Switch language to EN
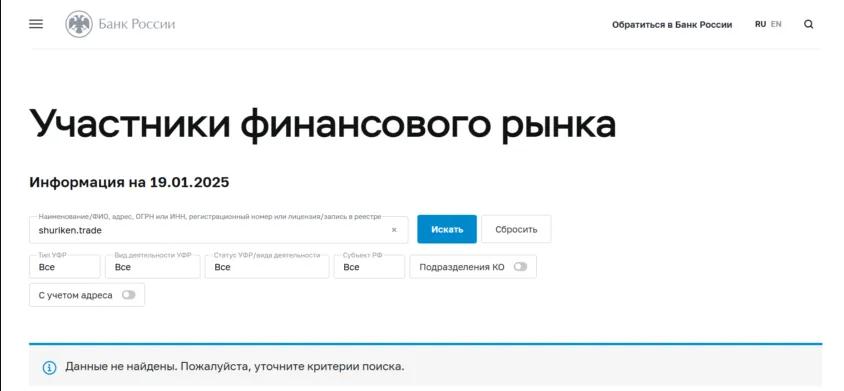Screen dimensions: 844x391 pos(776,24)
